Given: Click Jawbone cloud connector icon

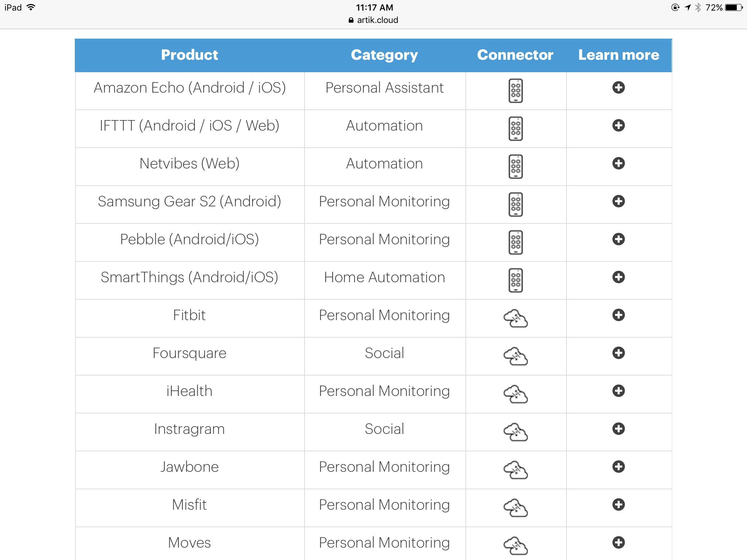Looking at the screenshot, I should click(x=515, y=470).
